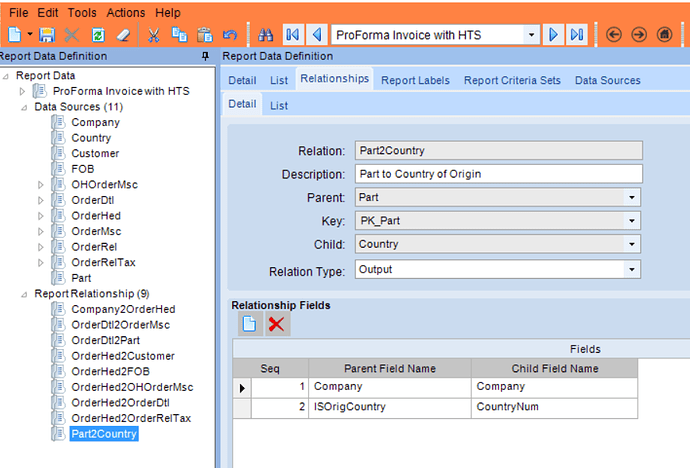Click the Paste clipboard icon
The height and width of the screenshot is (468, 690).
click(205, 34)
